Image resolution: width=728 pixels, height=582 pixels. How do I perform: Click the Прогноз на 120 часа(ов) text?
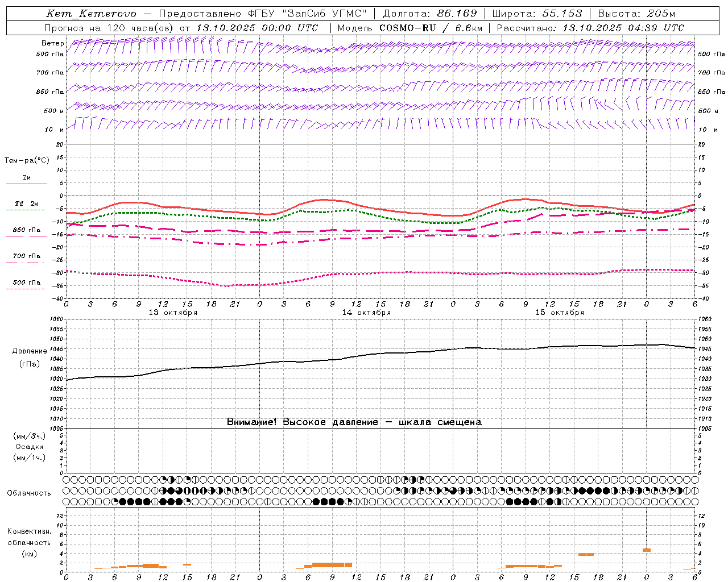110,28
